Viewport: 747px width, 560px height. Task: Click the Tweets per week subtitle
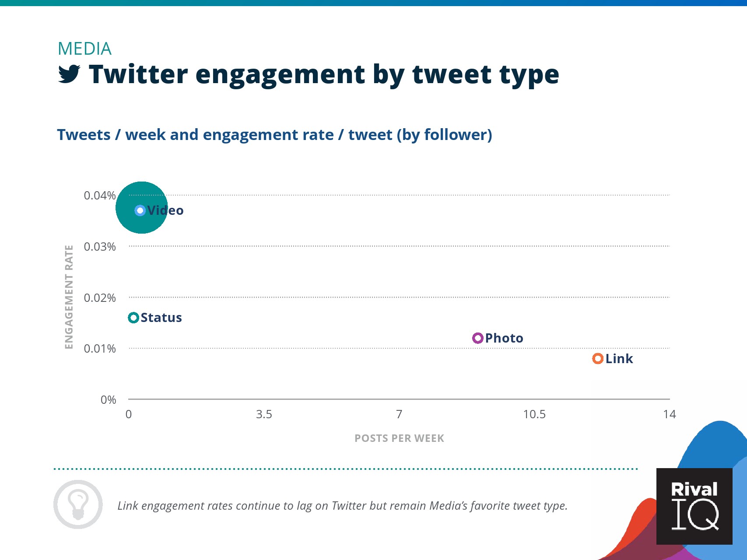tap(274, 135)
